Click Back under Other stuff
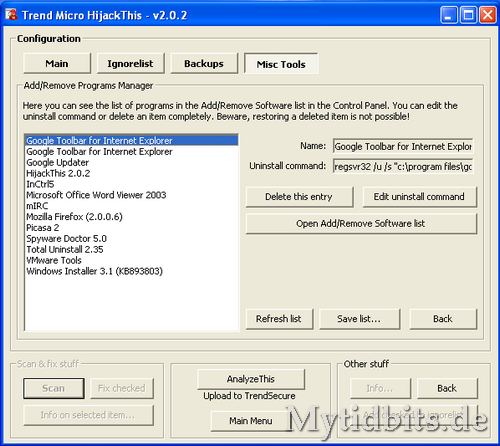 pyautogui.click(x=447, y=388)
